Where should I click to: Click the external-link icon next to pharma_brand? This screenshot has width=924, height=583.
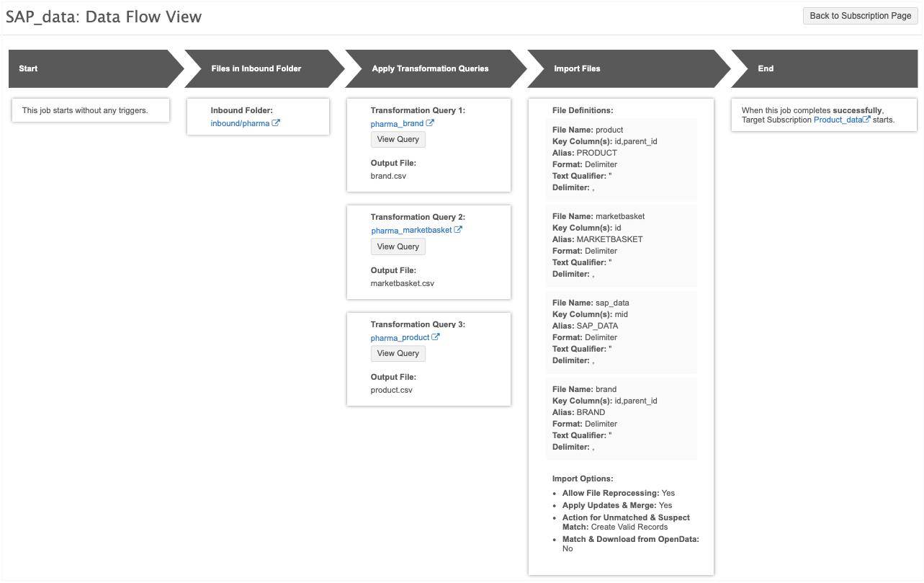pos(430,123)
